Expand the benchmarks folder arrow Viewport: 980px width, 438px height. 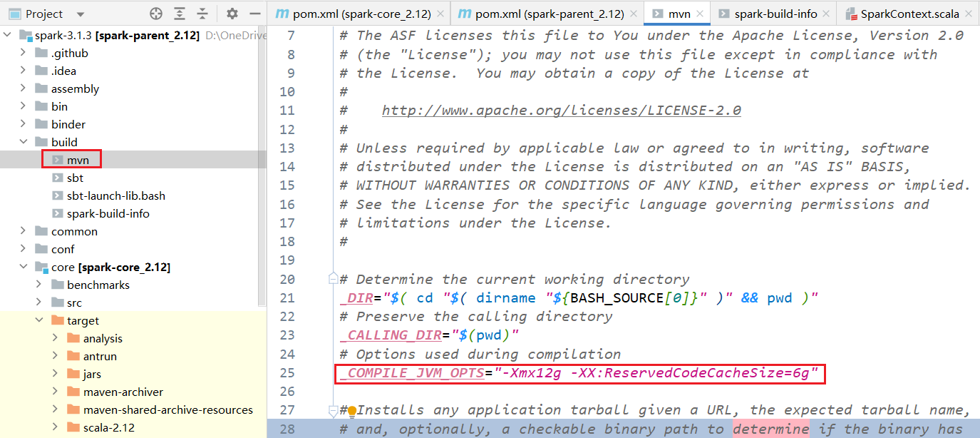[39, 285]
